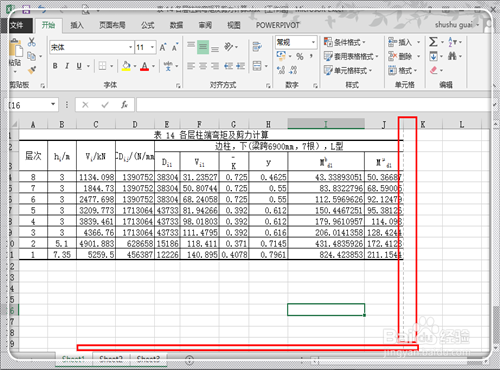Image resolution: width=500 pixels, height=370 pixels.
Task: Expand the Name Box dropdown arrow
Action: coord(53,104)
